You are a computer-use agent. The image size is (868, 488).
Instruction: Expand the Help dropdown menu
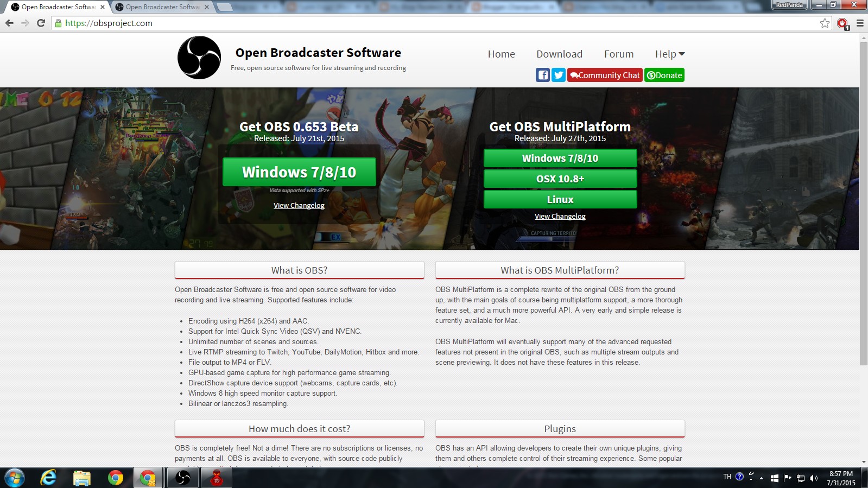pos(670,54)
